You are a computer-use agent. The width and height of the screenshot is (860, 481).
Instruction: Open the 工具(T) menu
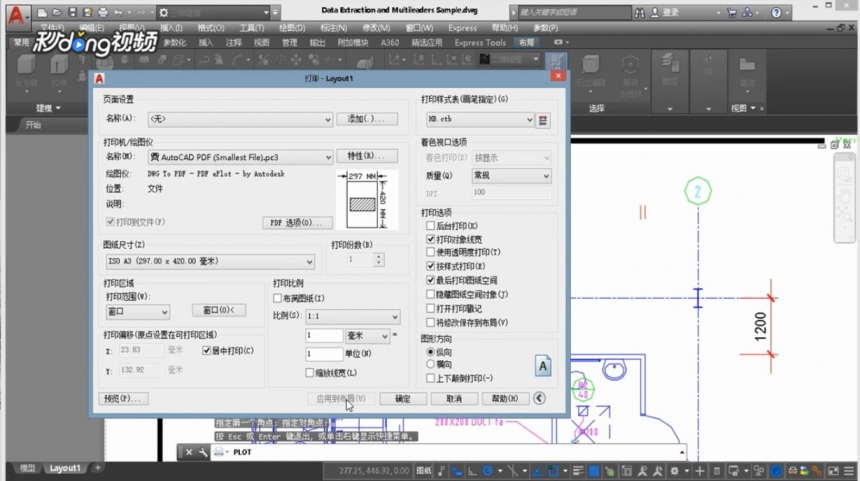click(252, 28)
